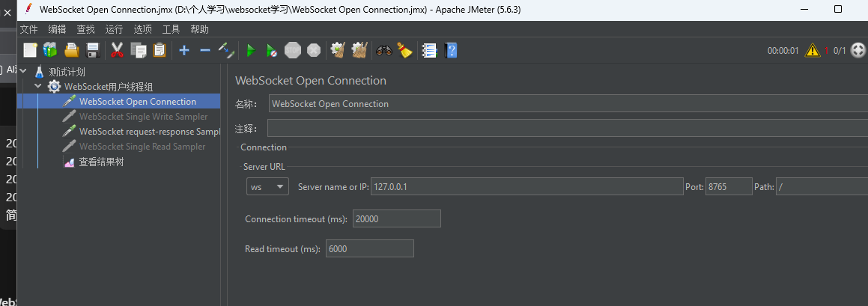Open Help with question mark icon
Screen dimensions: 868x306
click(451, 50)
